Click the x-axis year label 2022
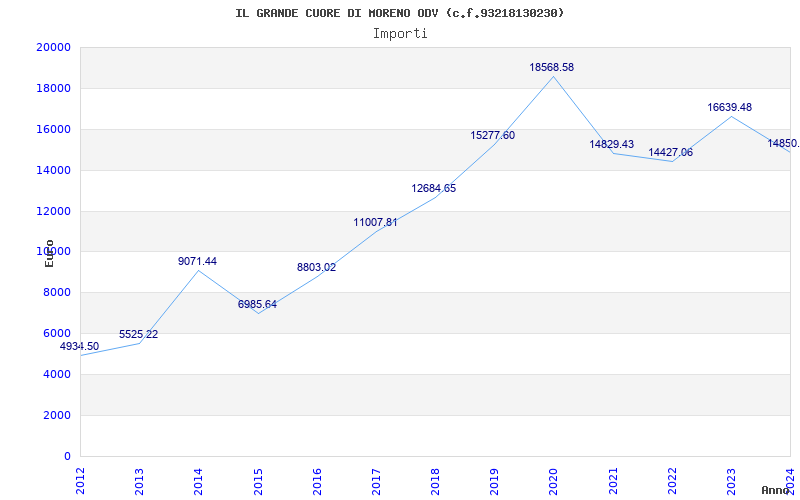800x500 pixels. pyautogui.click(x=672, y=481)
